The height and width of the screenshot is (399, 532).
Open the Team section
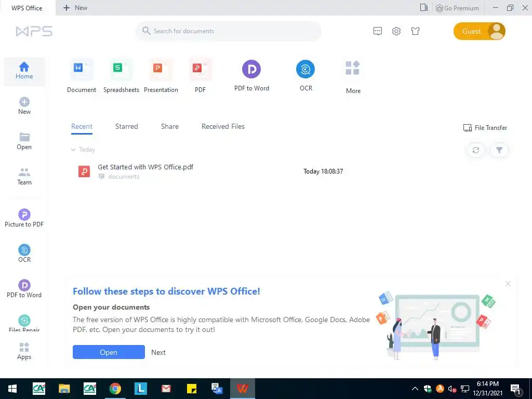tap(24, 177)
